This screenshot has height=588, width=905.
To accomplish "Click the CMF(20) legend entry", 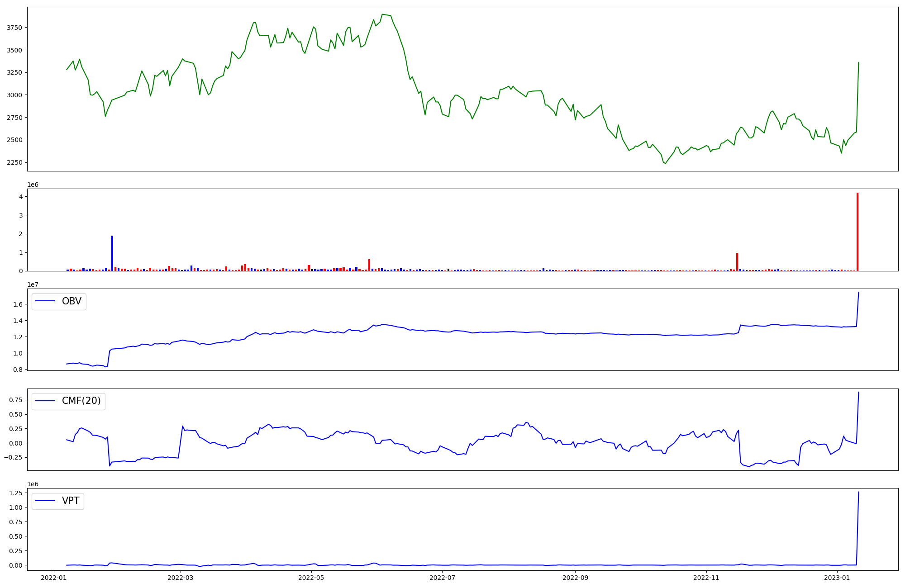I will (x=81, y=401).
